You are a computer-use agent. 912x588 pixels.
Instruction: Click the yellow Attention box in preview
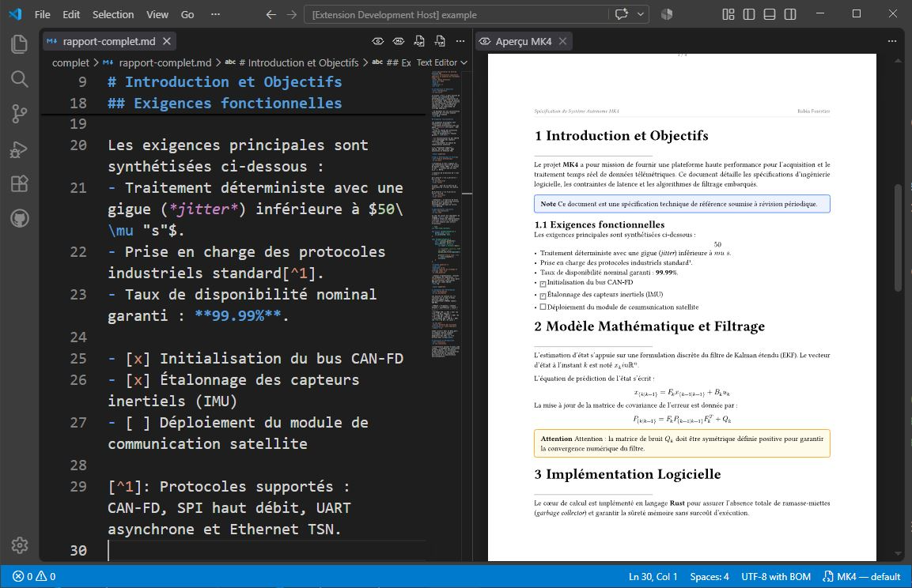coord(682,443)
